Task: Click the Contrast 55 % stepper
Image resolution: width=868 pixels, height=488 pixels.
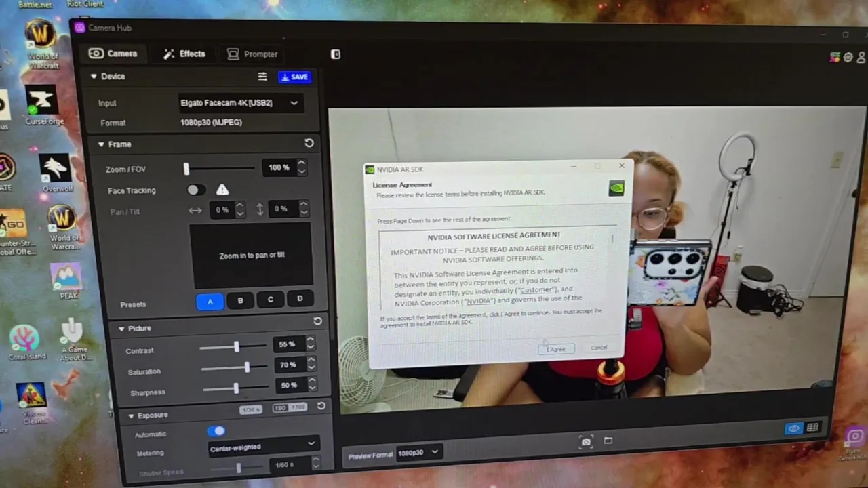Action: pyautogui.click(x=295, y=344)
